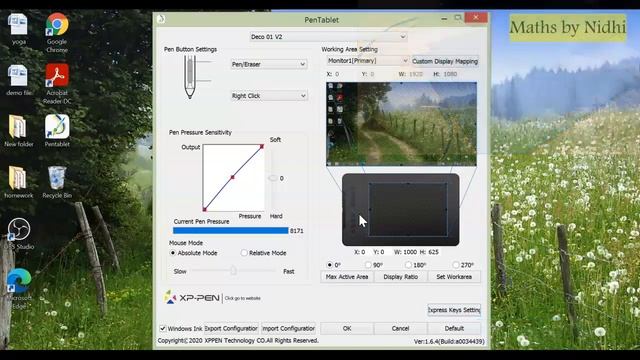This screenshot has height=360, width=640.
Task: Open the homework folder icon
Action: (18, 182)
